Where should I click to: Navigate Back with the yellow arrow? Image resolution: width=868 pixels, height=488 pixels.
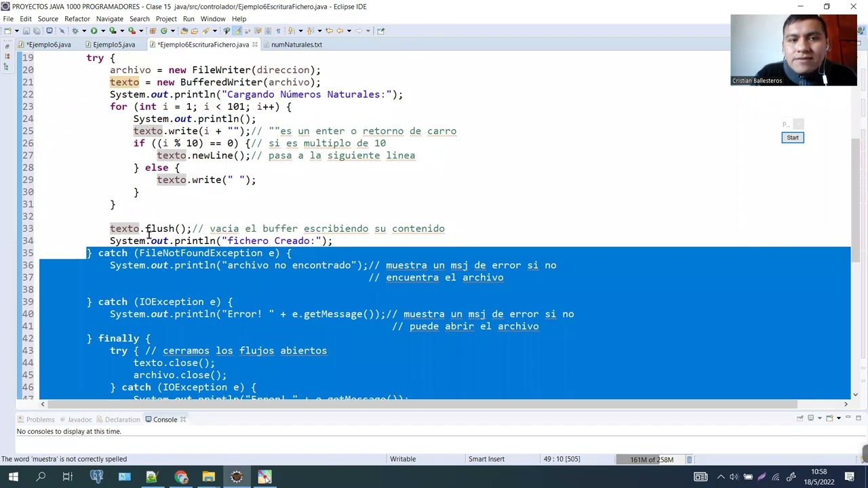340,30
